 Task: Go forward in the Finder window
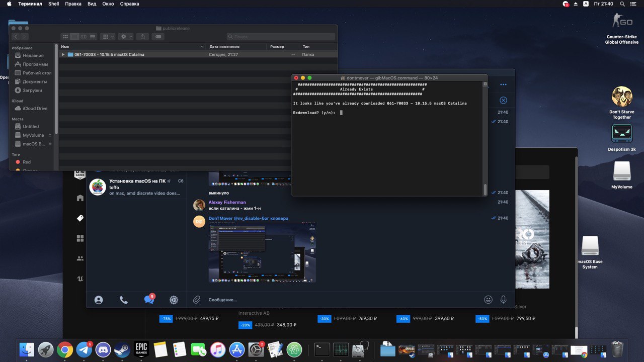tap(24, 37)
